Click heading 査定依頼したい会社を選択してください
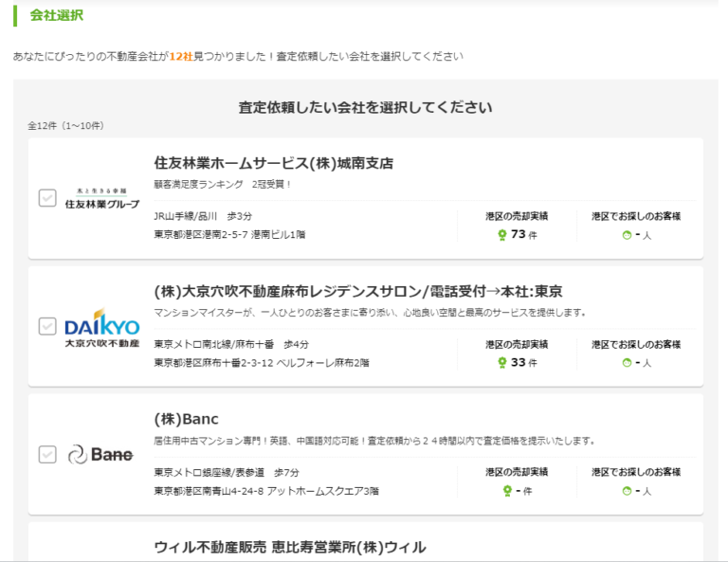This screenshot has height=562, width=728. (365, 108)
